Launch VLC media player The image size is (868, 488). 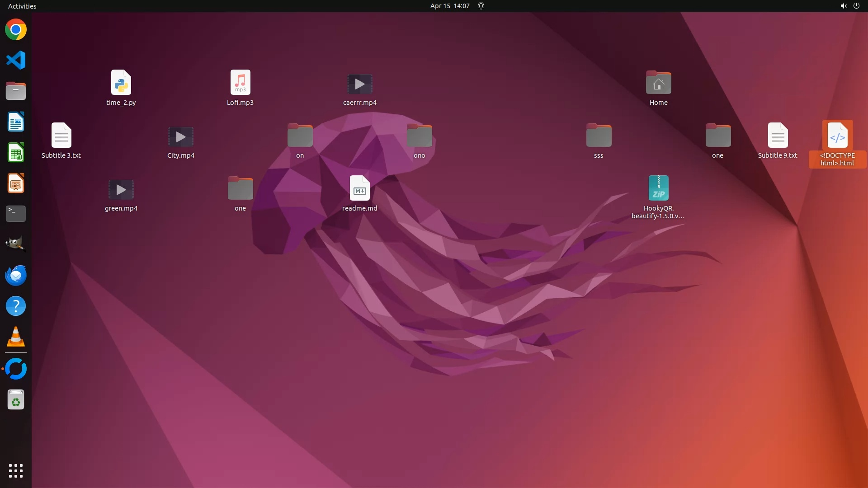pyautogui.click(x=16, y=337)
